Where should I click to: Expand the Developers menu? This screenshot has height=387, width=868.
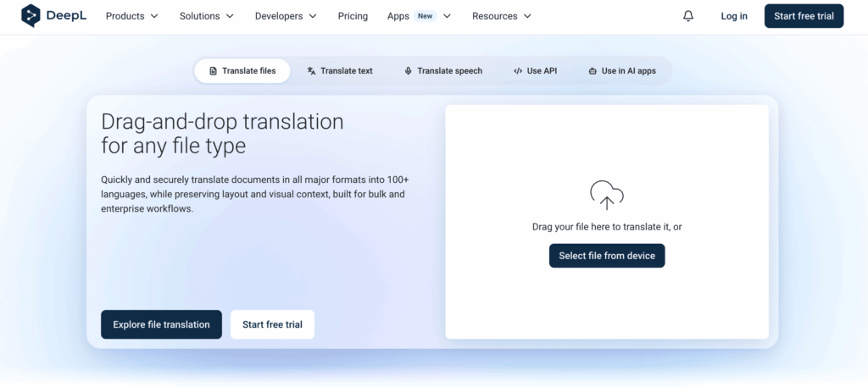[286, 16]
